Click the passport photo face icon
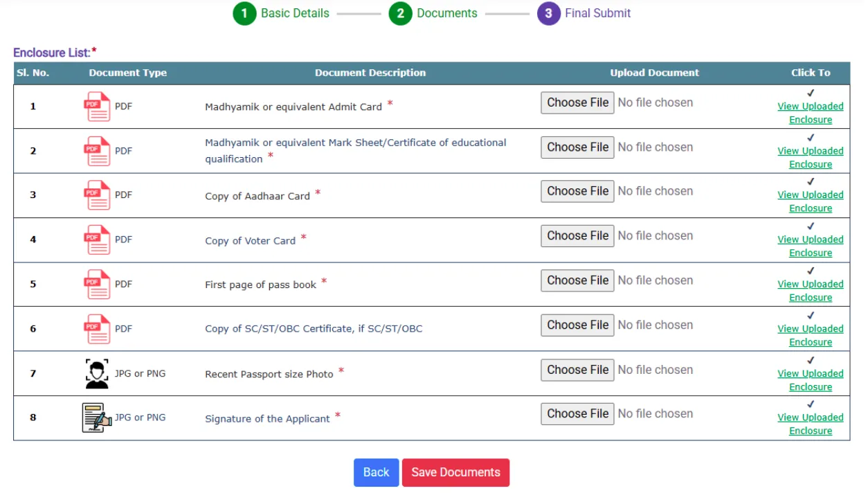Screen dimensions: 868x493 pos(97,374)
